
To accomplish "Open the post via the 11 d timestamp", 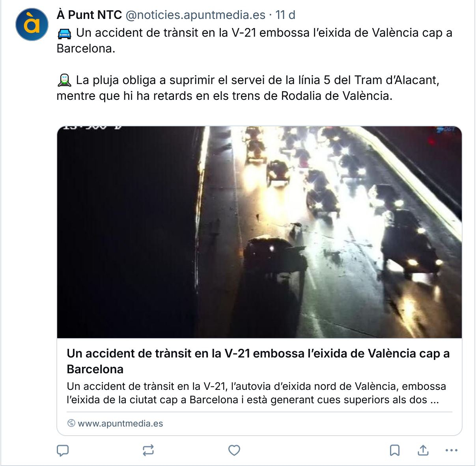I will (286, 15).
